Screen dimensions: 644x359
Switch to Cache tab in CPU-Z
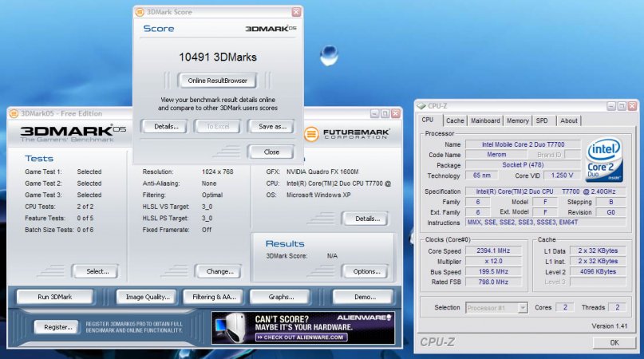tap(455, 120)
